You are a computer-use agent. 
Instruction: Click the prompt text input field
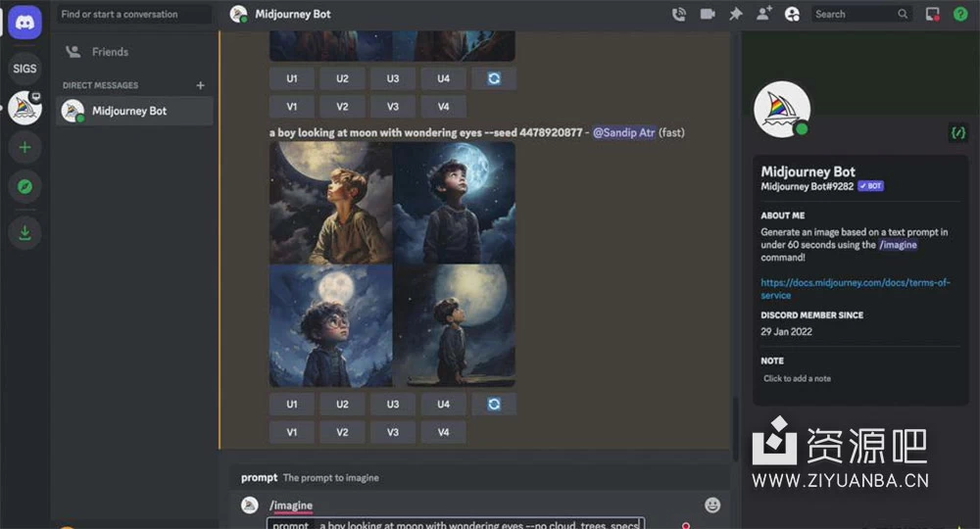coord(455,523)
